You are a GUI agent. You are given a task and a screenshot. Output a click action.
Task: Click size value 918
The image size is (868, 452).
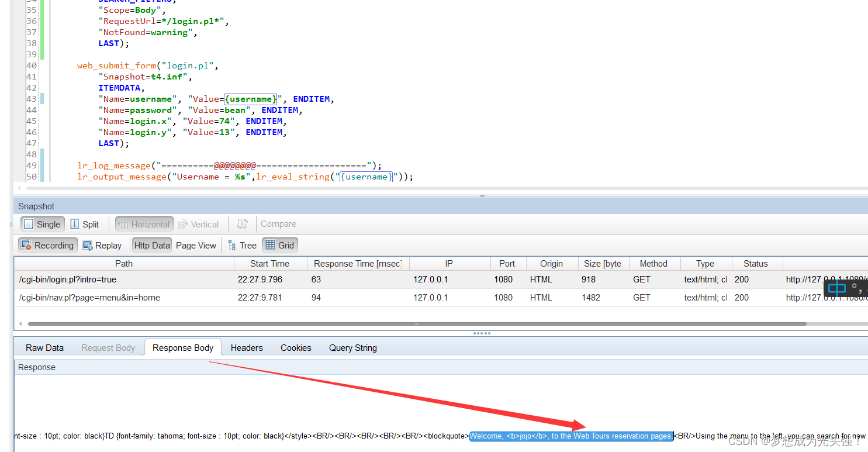click(x=589, y=280)
